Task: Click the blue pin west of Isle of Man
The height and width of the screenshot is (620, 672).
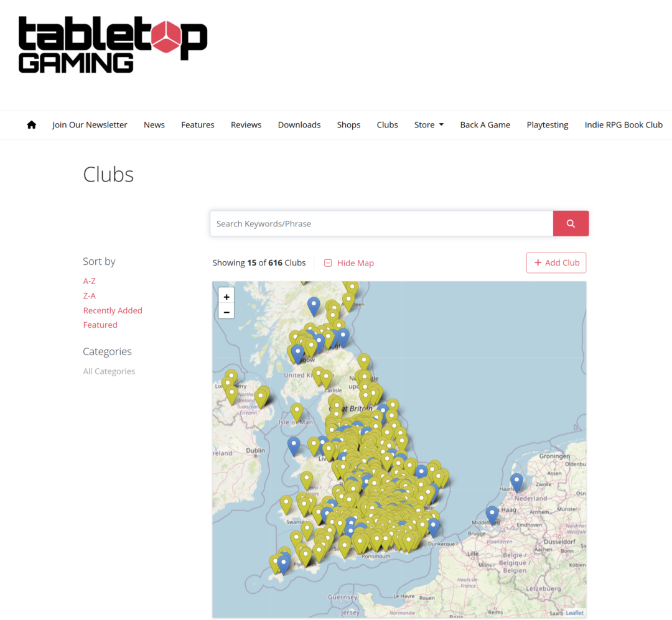Action: [294, 445]
